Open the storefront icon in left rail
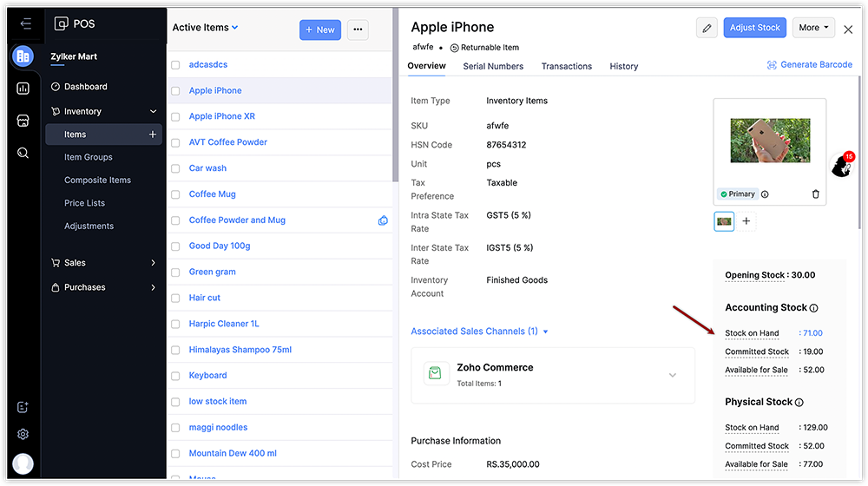This screenshot has width=868, height=486. (x=23, y=121)
